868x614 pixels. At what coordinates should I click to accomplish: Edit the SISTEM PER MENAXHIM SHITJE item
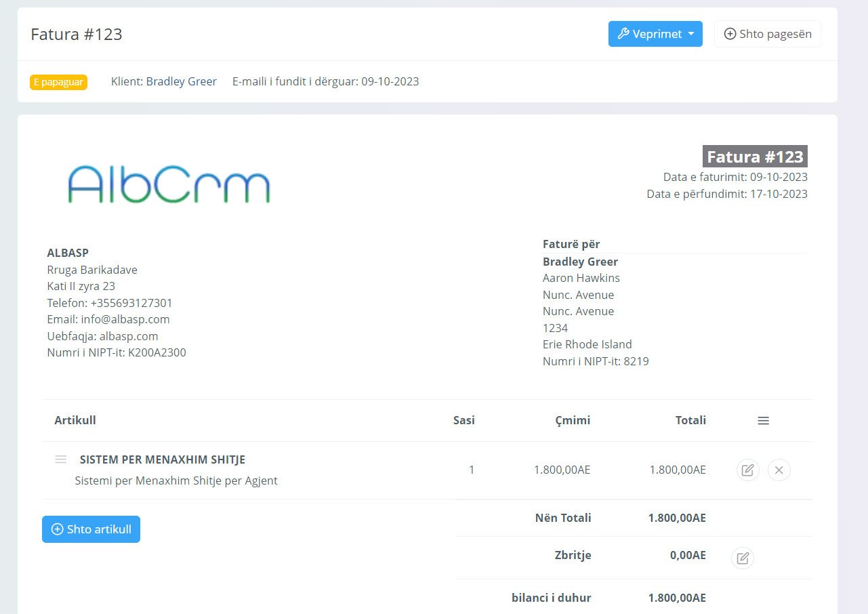[x=747, y=470]
